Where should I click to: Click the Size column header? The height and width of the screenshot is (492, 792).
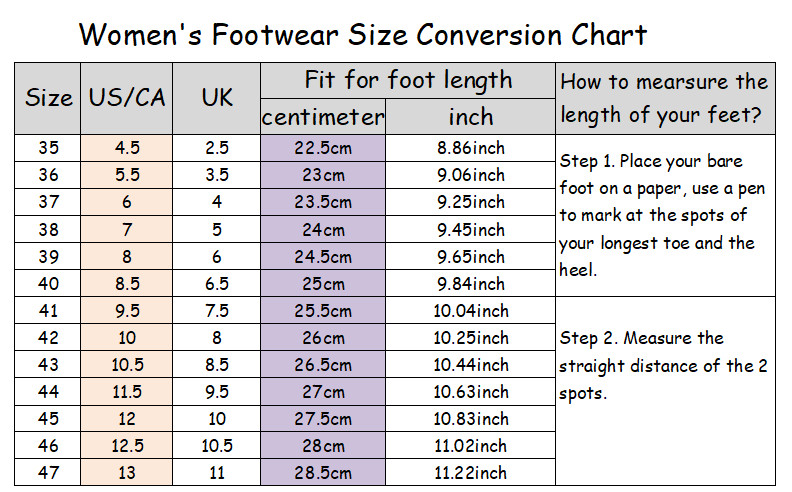pyautogui.click(x=48, y=99)
